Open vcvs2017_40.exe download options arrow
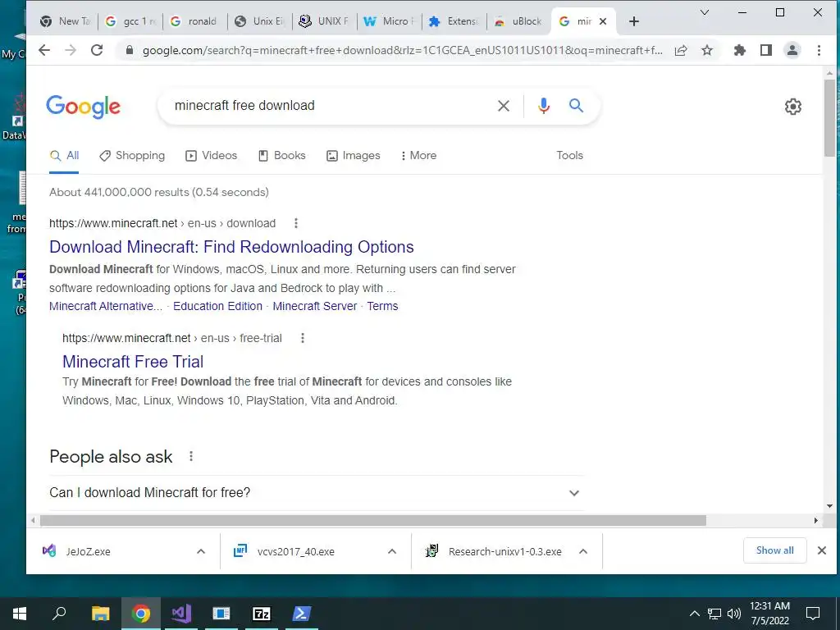This screenshot has height=630, width=840. (x=392, y=551)
